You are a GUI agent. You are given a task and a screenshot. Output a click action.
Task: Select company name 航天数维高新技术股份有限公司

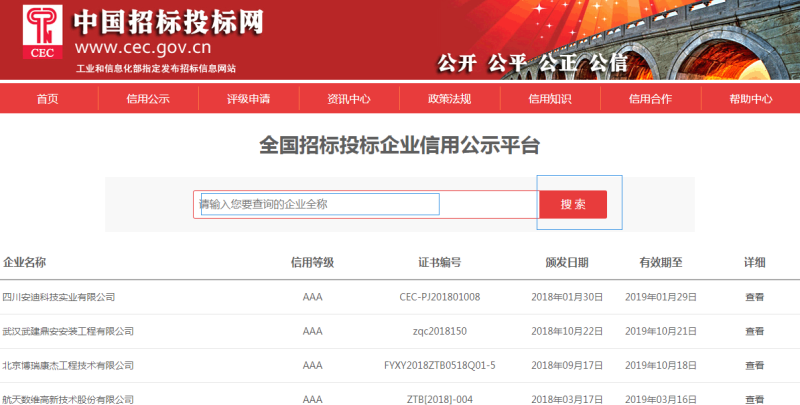click(x=68, y=399)
